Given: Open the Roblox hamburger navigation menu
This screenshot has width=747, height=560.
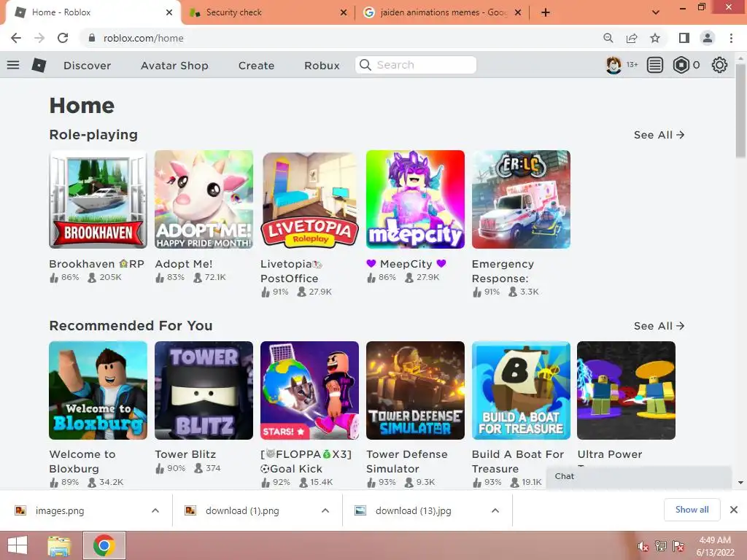Looking at the screenshot, I should pyautogui.click(x=13, y=65).
